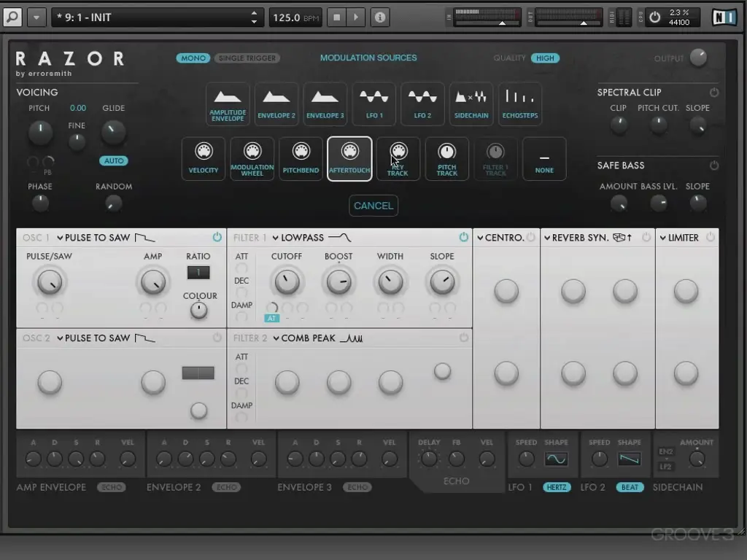Open Reverb Syn. effect dropdown
This screenshot has width=747, height=560.
point(588,238)
